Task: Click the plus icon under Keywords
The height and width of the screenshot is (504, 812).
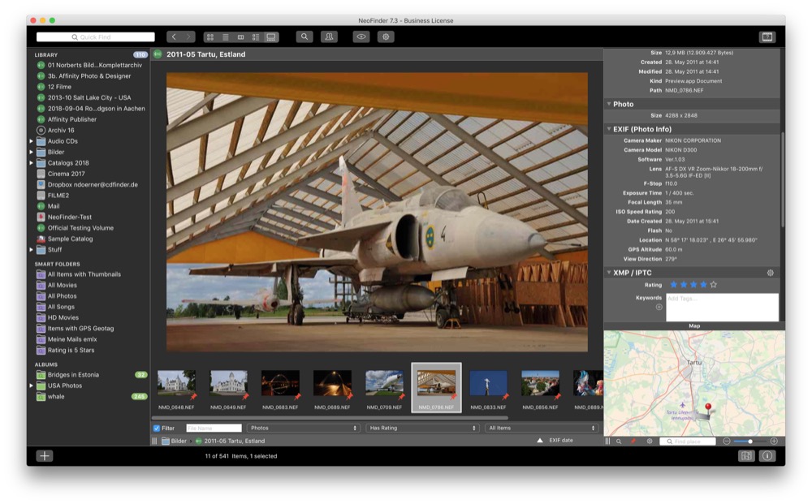Action: [659, 307]
